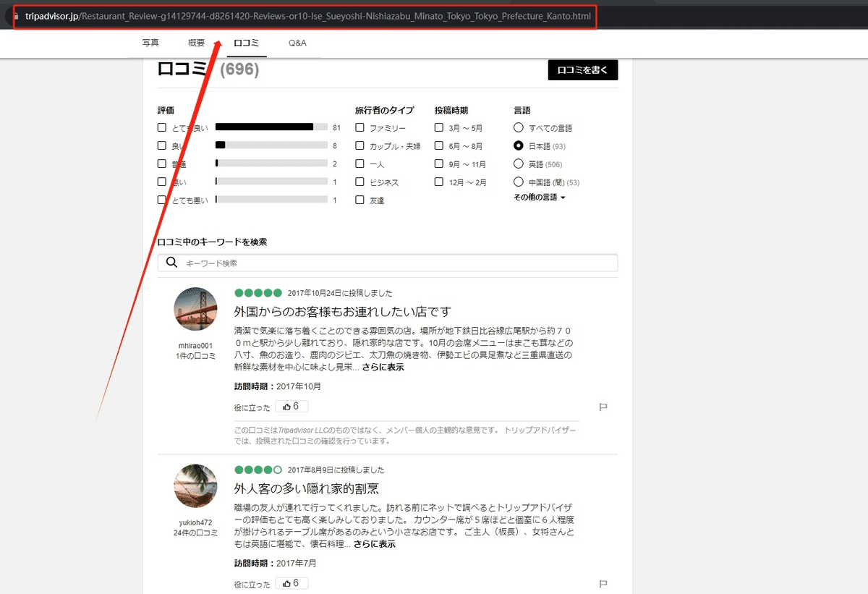This screenshot has width=868, height=594.
Task: Check the 6月～8月 posting period
Action: point(439,145)
